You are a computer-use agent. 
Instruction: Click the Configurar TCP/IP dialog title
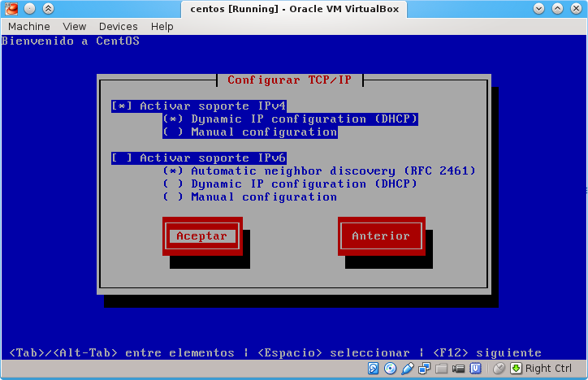[289, 80]
